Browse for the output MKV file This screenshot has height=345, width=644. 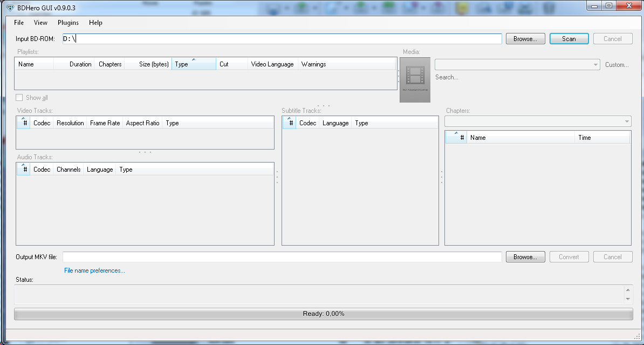pyautogui.click(x=525, y=257)
